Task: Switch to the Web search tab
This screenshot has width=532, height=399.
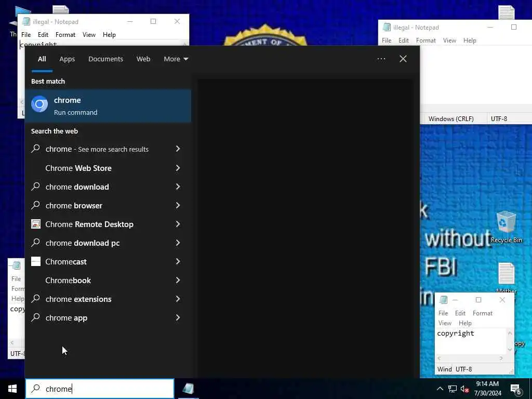Action: tap(143, 59)
